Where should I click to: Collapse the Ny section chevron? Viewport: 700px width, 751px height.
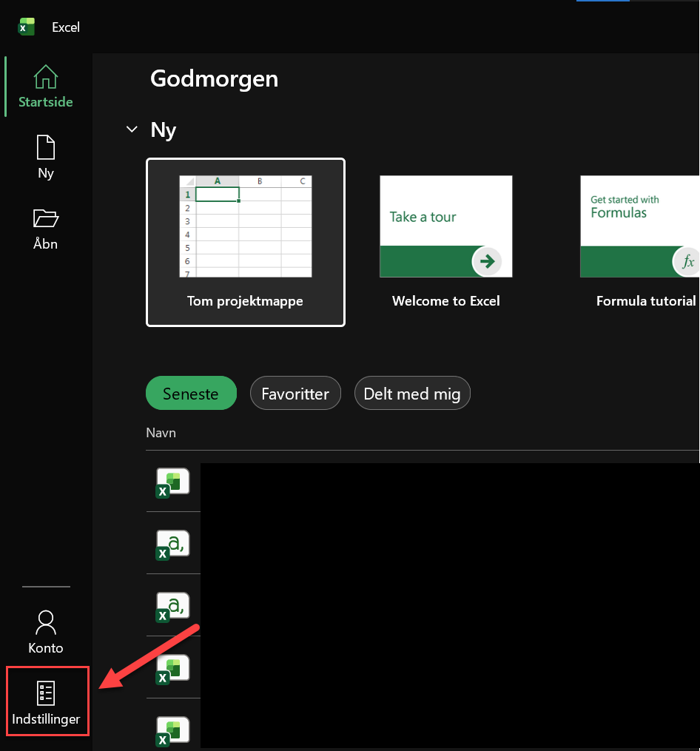132,129
